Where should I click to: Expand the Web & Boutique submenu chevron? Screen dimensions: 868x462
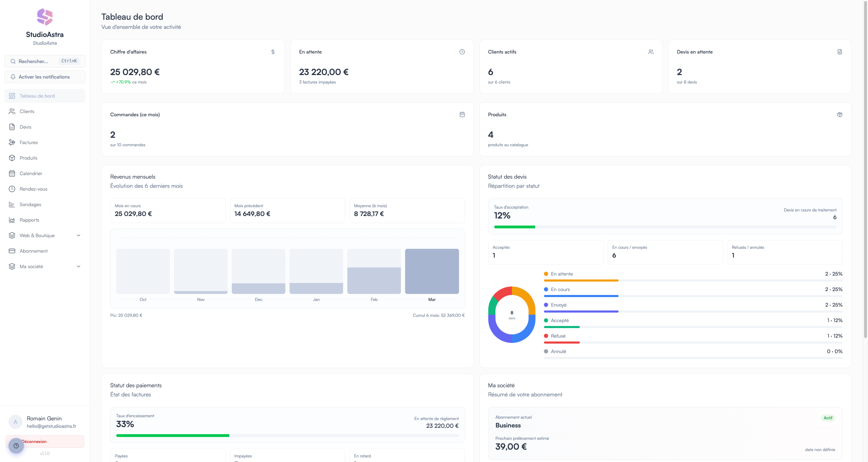(x=79, y=235)
